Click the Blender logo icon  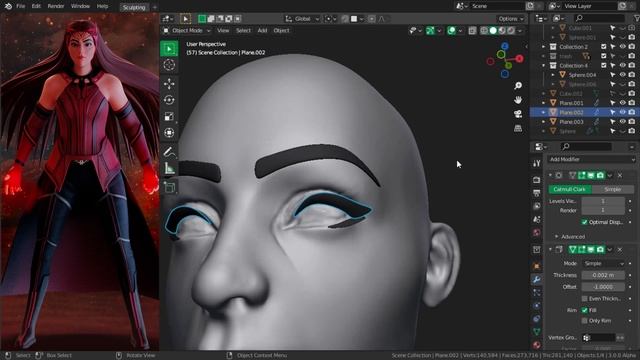click(8, 6)
